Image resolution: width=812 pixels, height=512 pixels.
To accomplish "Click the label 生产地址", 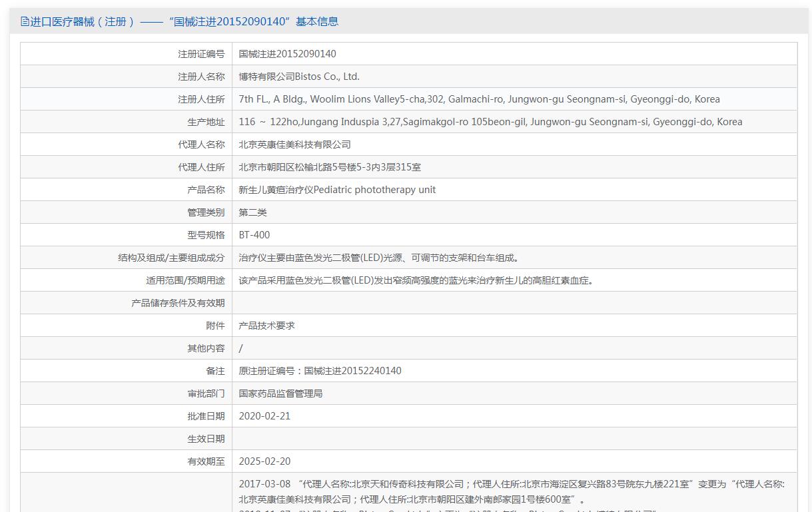I will [206, 122].
